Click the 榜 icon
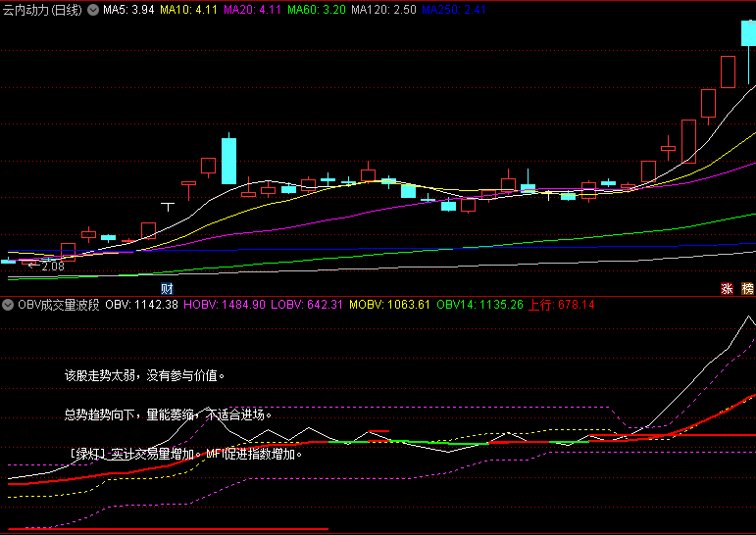The width and height of the screenshot is (756, 535). tap(748, 289)
